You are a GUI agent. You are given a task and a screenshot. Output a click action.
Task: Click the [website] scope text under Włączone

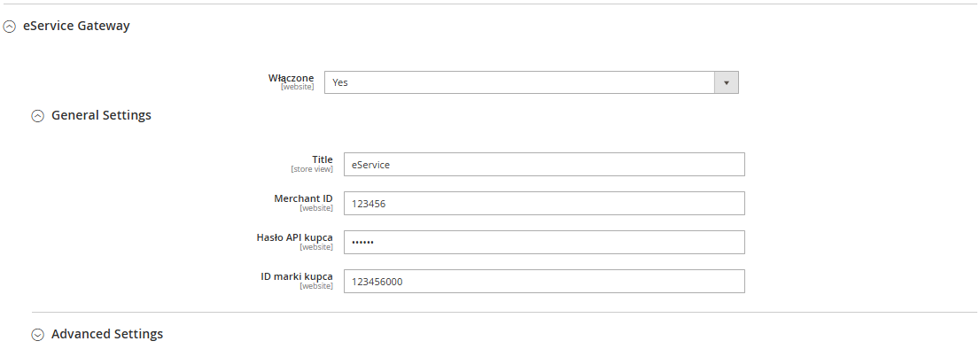(298, 87)
